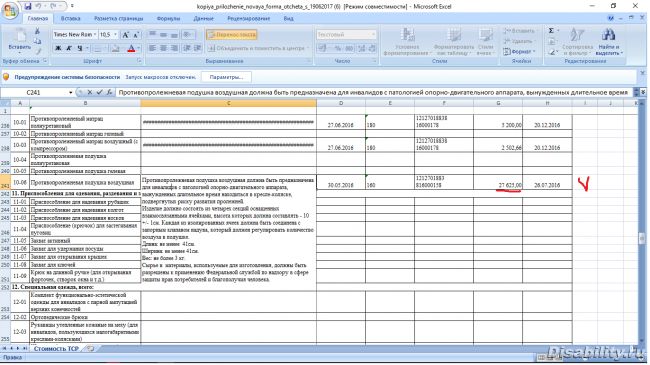
Task: Open the Times New Roman font name dropdown
Action: pos(95,35)
